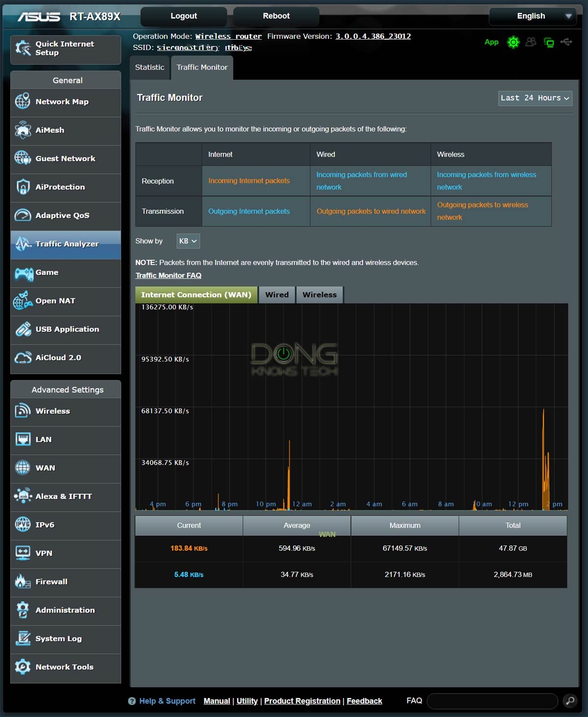Open the Traffic Monitor FAQ link
Viewport: 588px width, 717px height.
(169, 276)
